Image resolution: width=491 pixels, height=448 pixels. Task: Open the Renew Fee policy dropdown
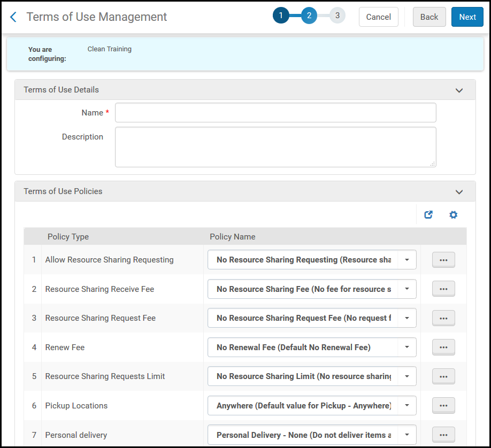tap(312, 347)
